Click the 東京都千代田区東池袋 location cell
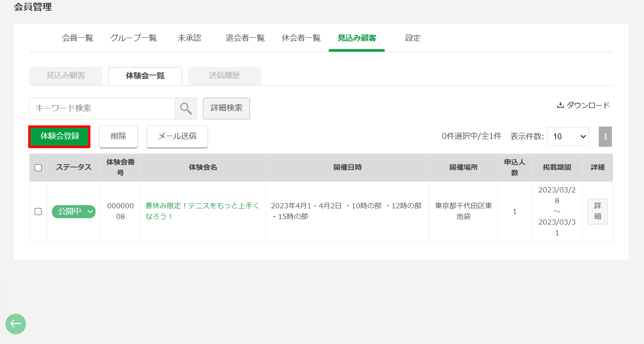Image resolution: width=644 pixels, height=344 pixels. coord(464,211)
